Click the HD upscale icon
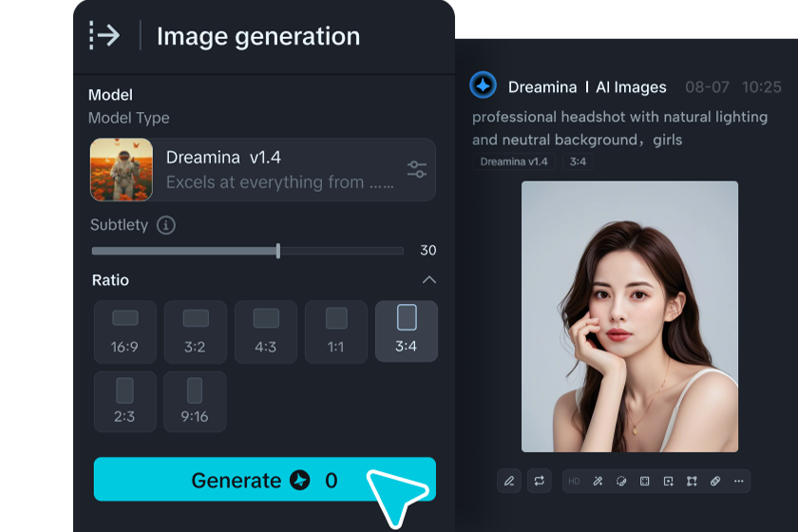The width and height of the screenshot is (798, 532). point(574,481)
